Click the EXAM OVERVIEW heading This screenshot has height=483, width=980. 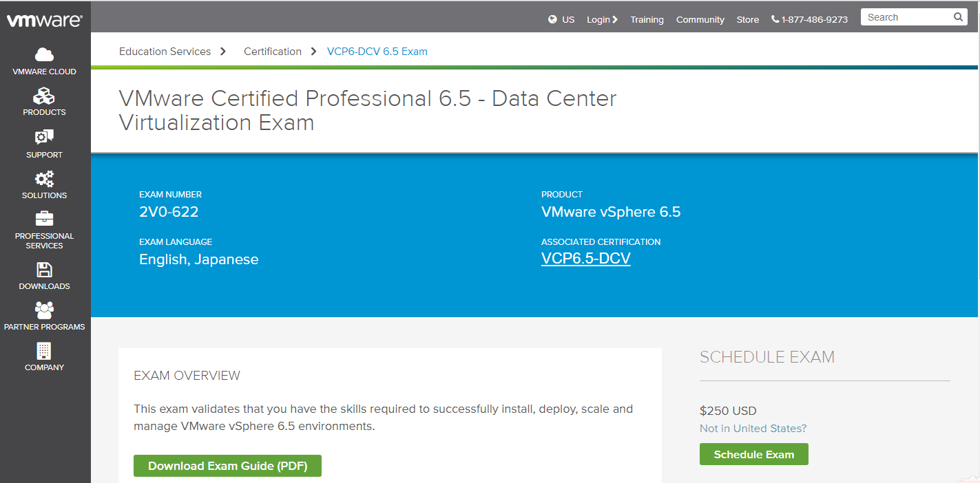187,376
